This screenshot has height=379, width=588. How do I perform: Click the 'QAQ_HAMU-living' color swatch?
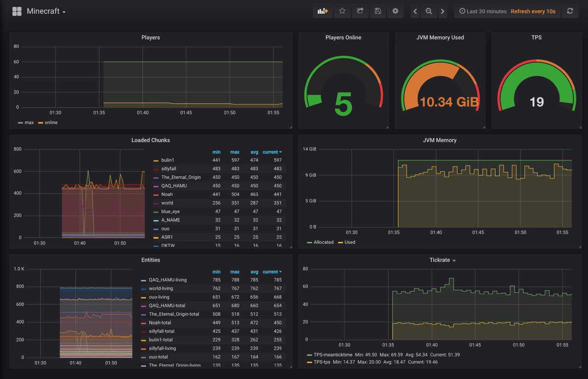(143, 280)
